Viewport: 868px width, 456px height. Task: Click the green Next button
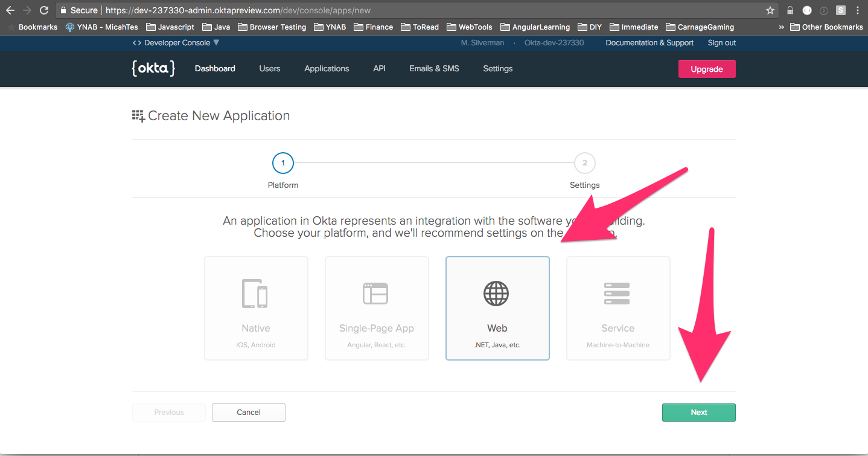click(699, 413)
